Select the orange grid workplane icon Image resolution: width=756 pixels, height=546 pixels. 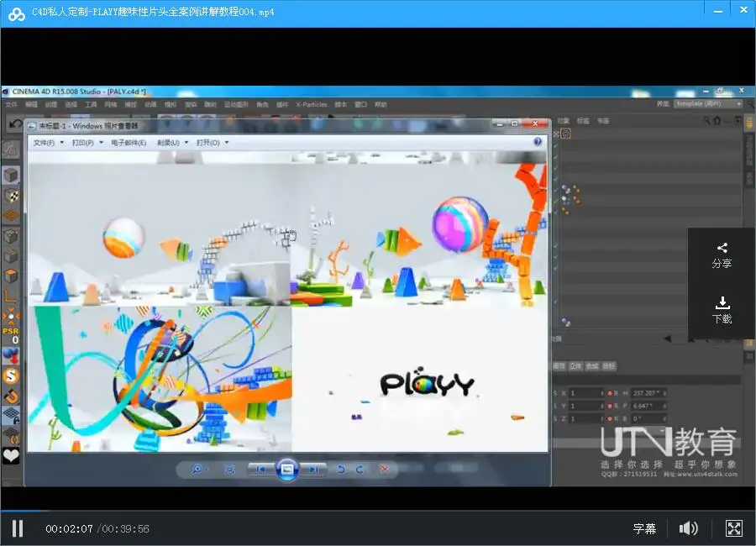point(11,216)
